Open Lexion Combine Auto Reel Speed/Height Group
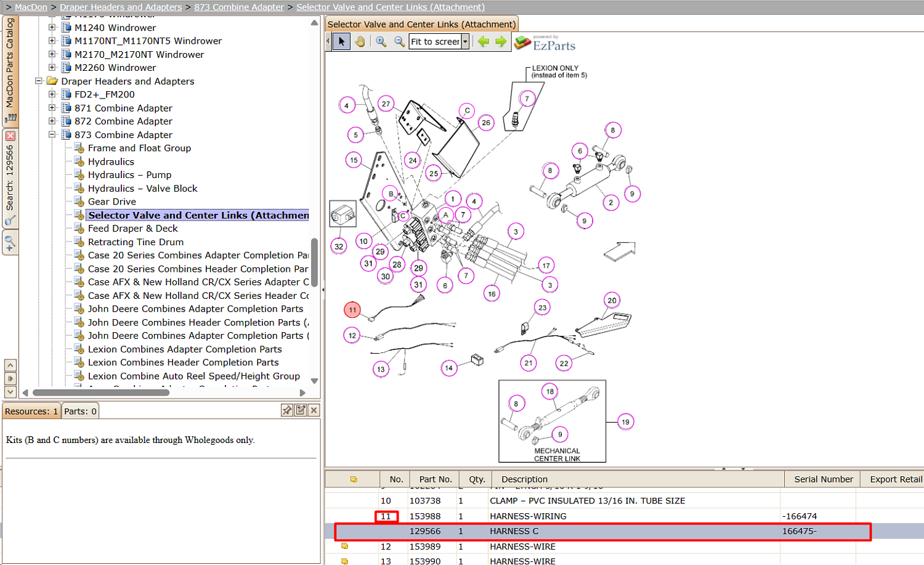Screen dimensions: 924x565 (193, 376)
